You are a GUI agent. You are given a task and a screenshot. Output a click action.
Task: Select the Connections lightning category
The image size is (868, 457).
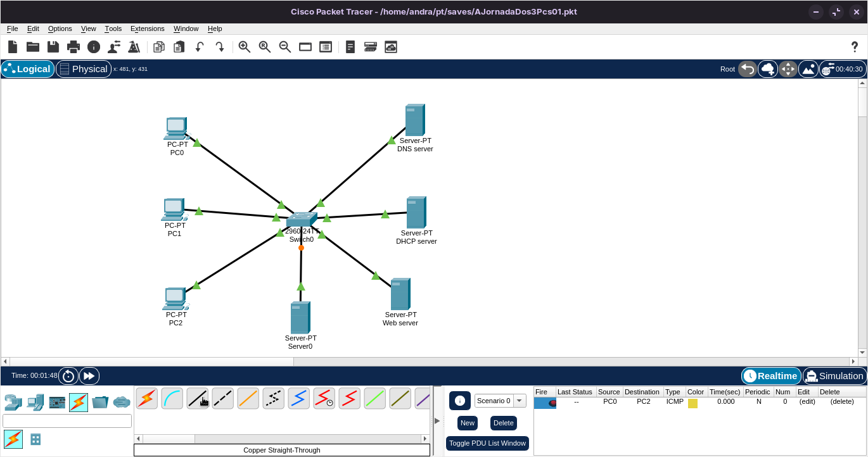79,402
